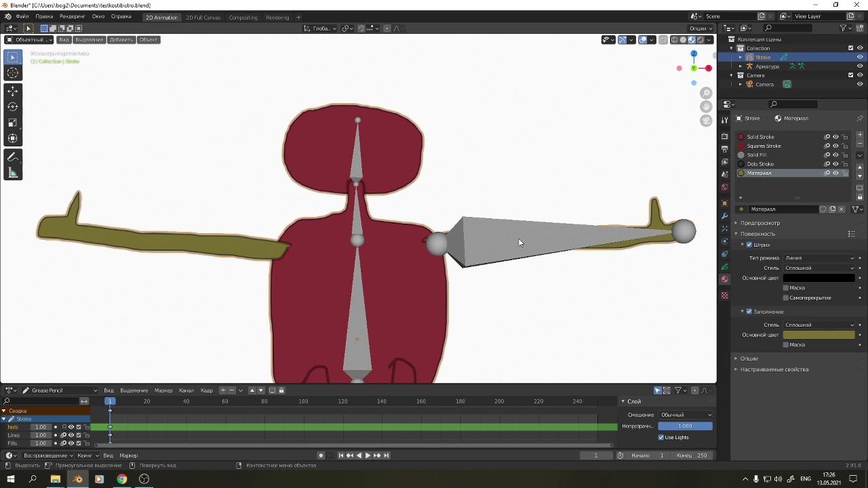Open the Опции dropdown in viewport header
The height and width of the screenshot is (488, 868).
(701, 28)
